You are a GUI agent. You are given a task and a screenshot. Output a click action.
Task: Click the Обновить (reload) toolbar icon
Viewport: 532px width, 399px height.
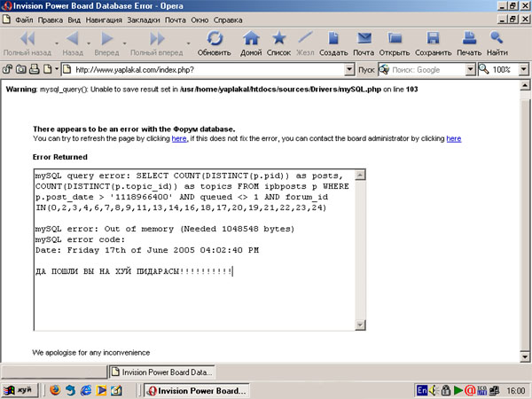tap(215, 38)
